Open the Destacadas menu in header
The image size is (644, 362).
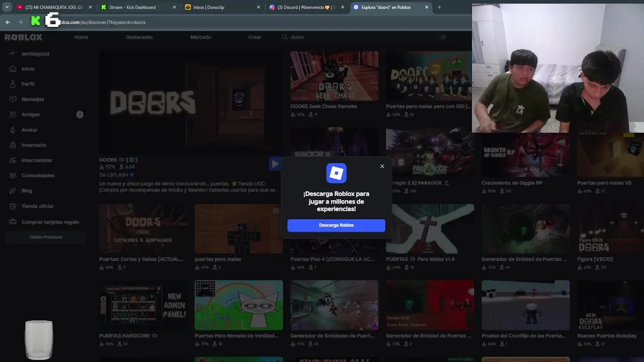pos(139,37)
